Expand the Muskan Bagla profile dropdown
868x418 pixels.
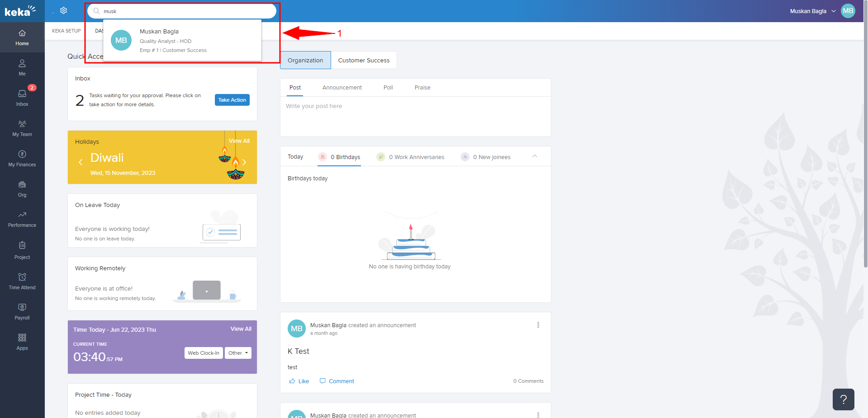[834, 11]
